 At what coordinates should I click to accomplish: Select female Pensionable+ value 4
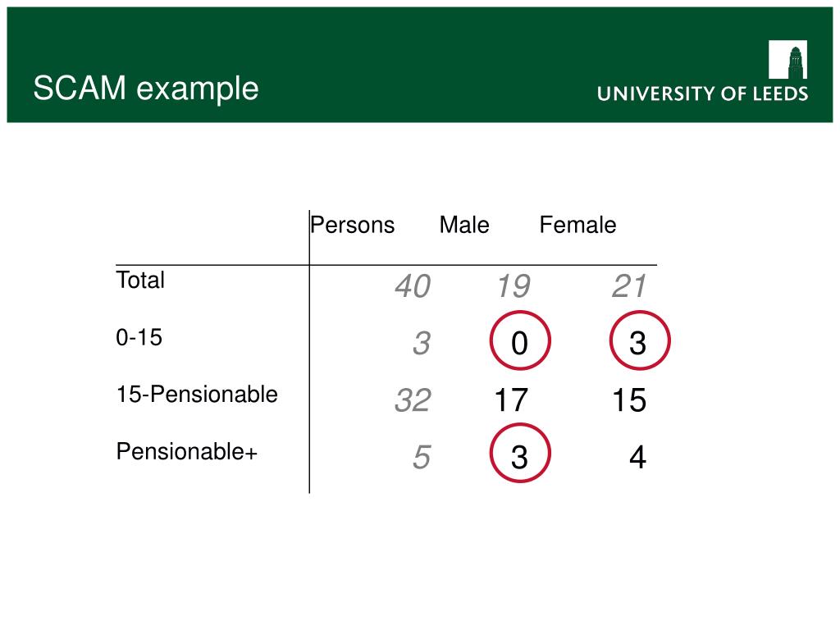[637, 458]
